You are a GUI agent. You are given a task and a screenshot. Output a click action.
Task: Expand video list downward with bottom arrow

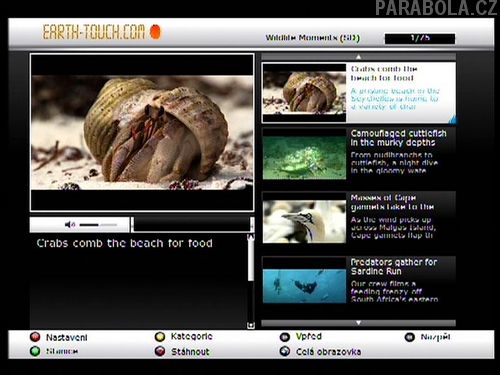pos(358,323)
